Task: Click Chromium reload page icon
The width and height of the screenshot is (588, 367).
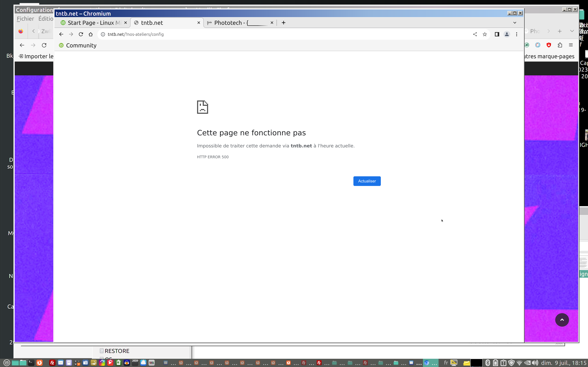Action: (x=81, y=34)
